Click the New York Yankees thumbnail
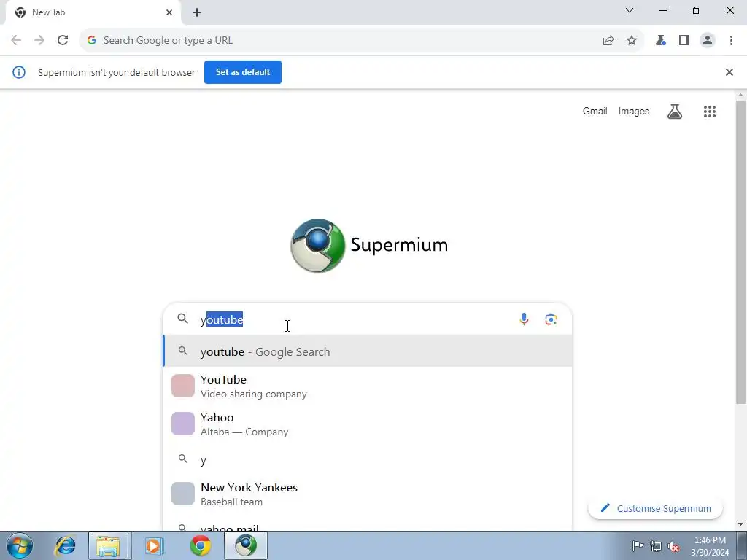747x560 pixels. [x=183, y=494]
